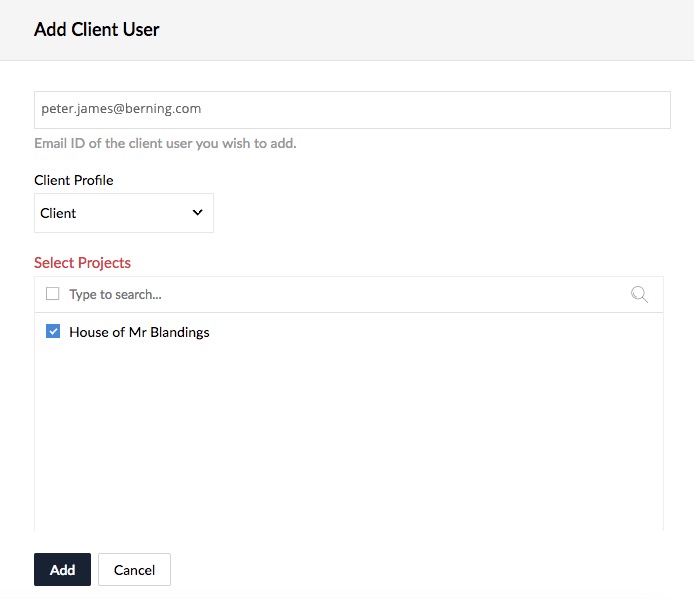Image resolution: width=694 pixels, height=599 pixels.
Task: Click the magnifying glass search icon
Action: [x=639, y=294]
